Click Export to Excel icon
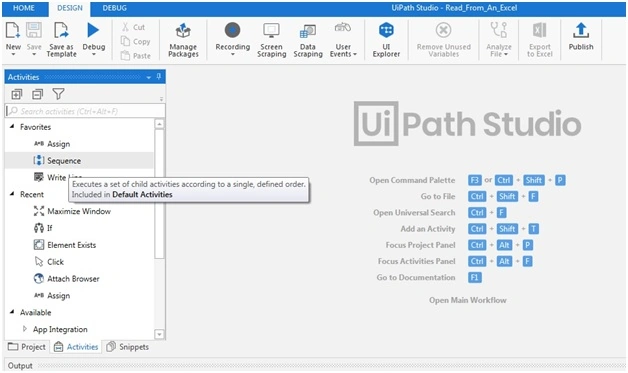Viewport: 628px width, 373px height. click(x=539, y=30)
